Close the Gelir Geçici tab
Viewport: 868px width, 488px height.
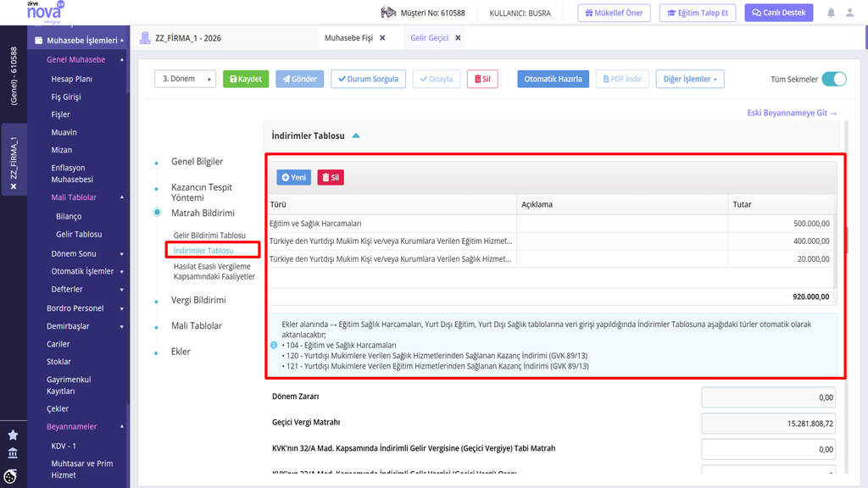tap(458, 38)
